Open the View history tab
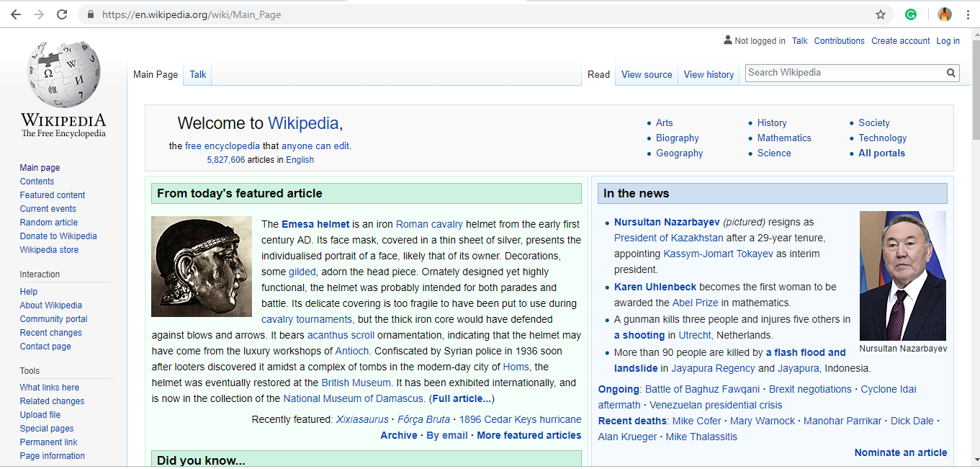Viewport: 980px width, 469px height. (x=709, y=74)
